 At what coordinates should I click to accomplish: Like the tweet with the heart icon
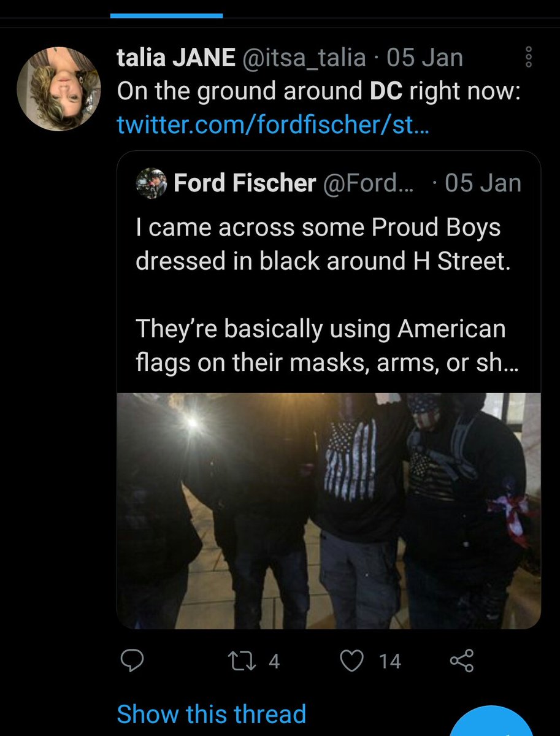click(x=351, y=660)
